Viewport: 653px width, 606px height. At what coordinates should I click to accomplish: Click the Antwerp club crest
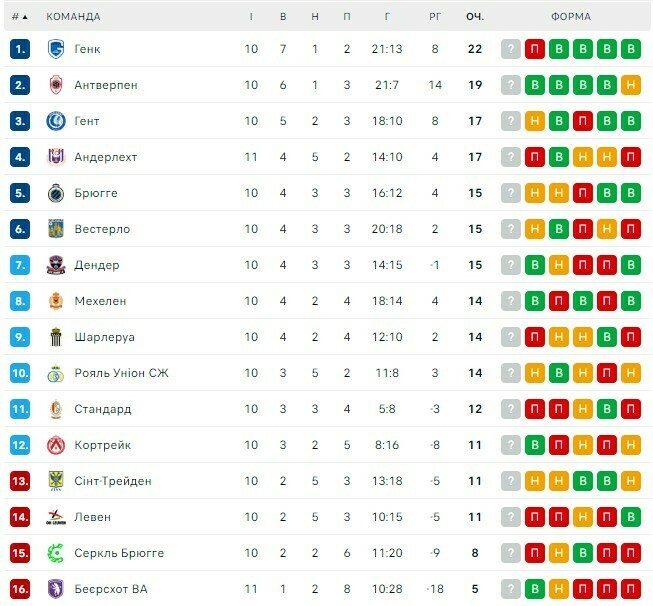[x=56, y=85]
